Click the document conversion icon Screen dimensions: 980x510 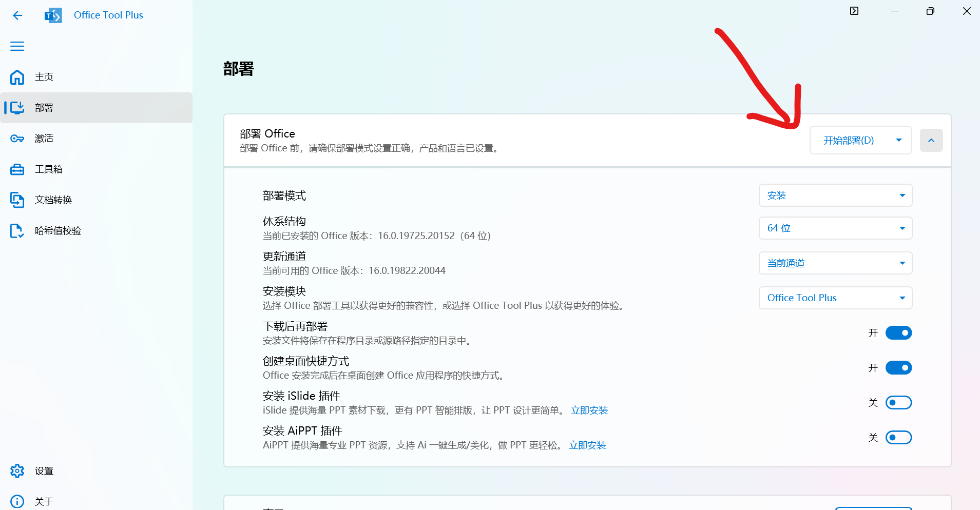point(17,200)
